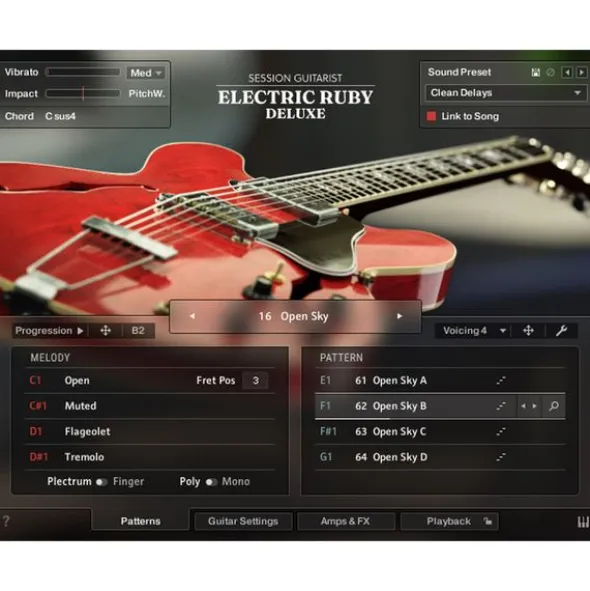The image size is (590, 591).
Task: Open pattern browser magnifier for Open Sky B
Action: point(554,406)
